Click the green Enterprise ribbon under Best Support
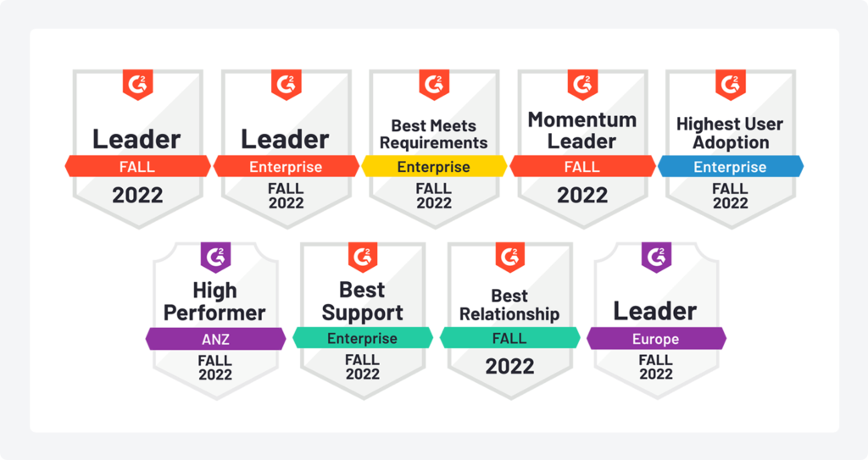The width and height of the screenshot is (868, 460). click(x=363, y=338)
